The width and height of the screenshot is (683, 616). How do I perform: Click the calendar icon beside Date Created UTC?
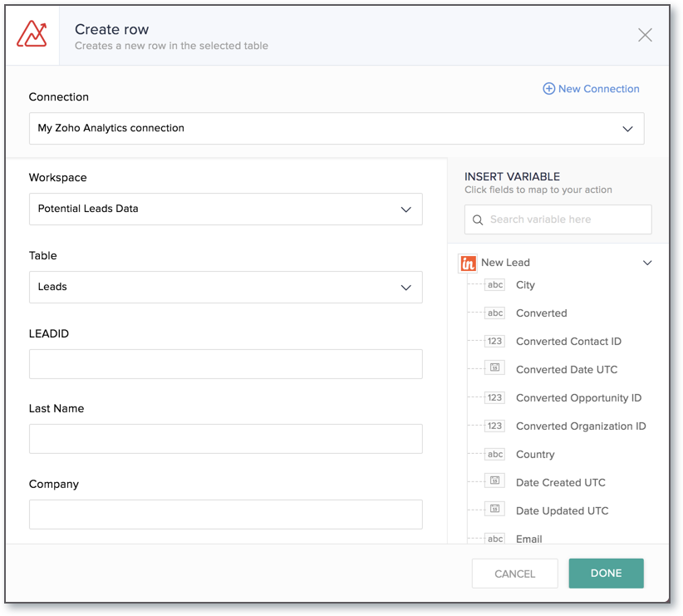pos(494,480)
